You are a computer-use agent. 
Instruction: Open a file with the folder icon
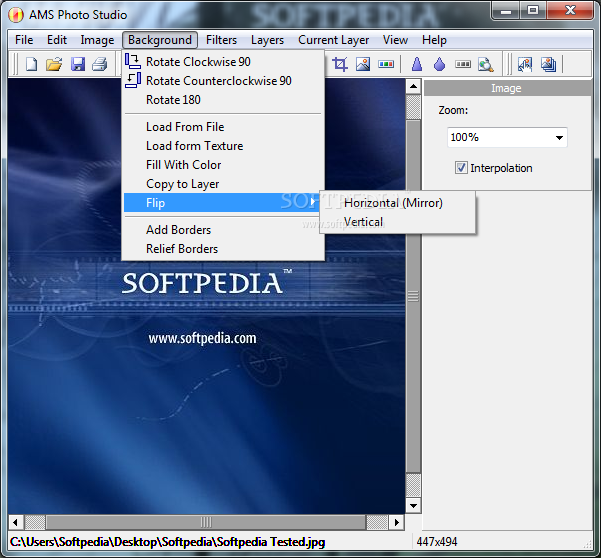click(x=54, y=64)
